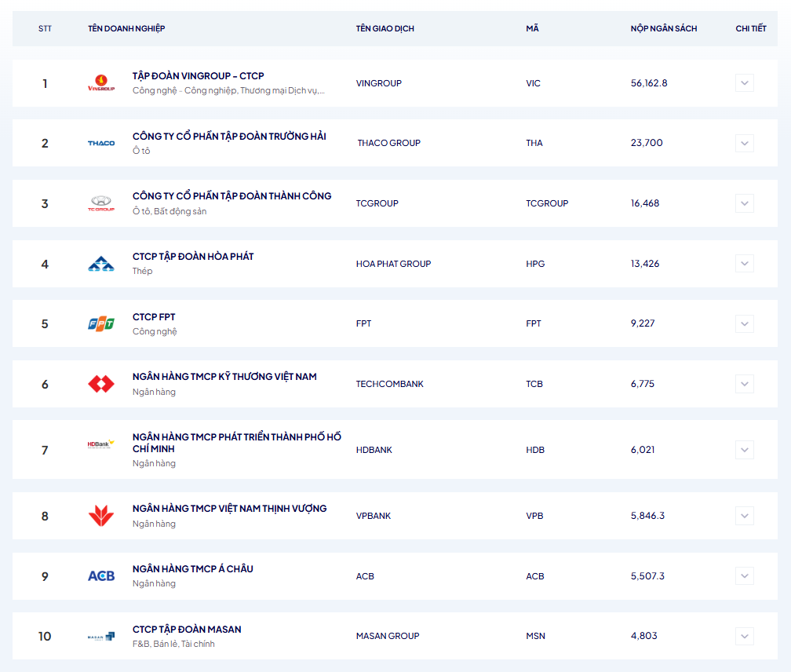
Task: Expand details for HOA PHAT GROUP row
Action: coord(745,263)
